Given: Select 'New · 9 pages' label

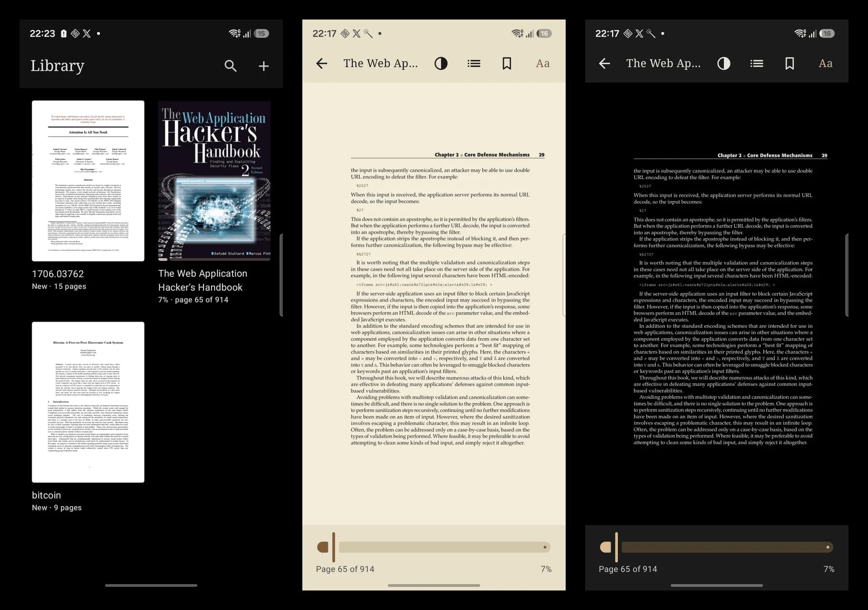Looking at the screenshot, I should [57, 508].
